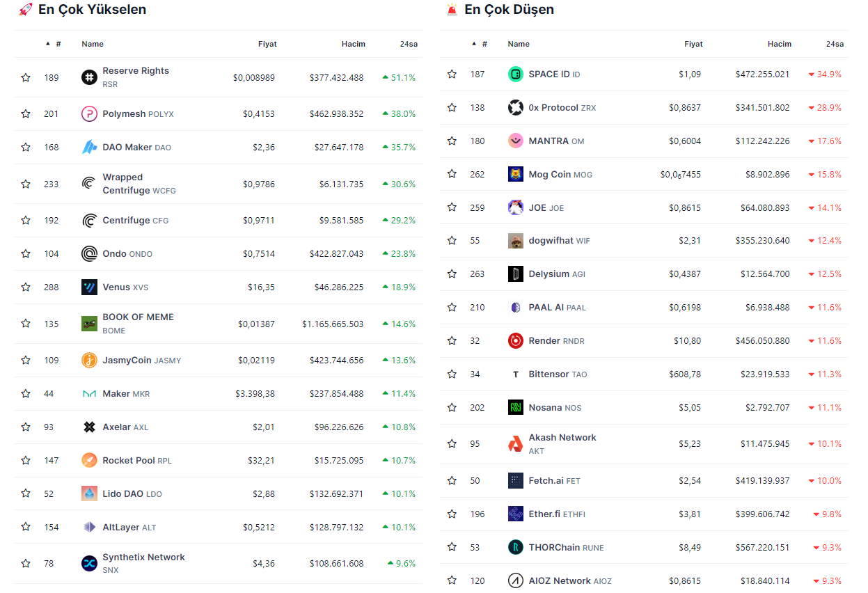Open the Bittensor coin page
The image size is (868, 593).
549,374
